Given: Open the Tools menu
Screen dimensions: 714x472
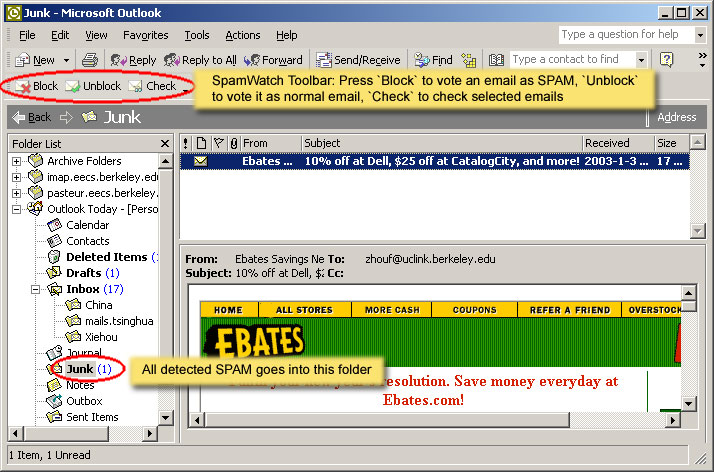Looking at the screenshot, I should coord(197,35).
